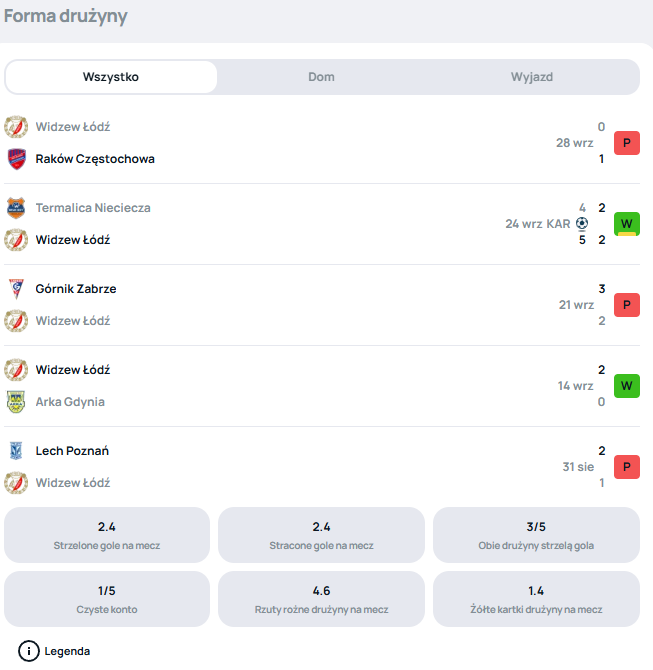This screenshot has height=670, width=653.
Task: Open Górnik Zabrze team link
Action: click(76, 289)
